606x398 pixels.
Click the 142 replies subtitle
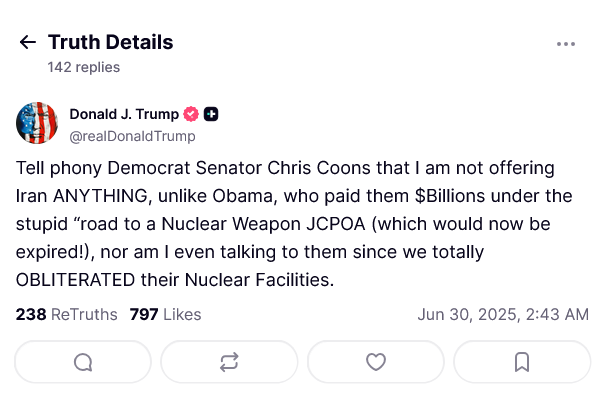click(x=84, y=67)
